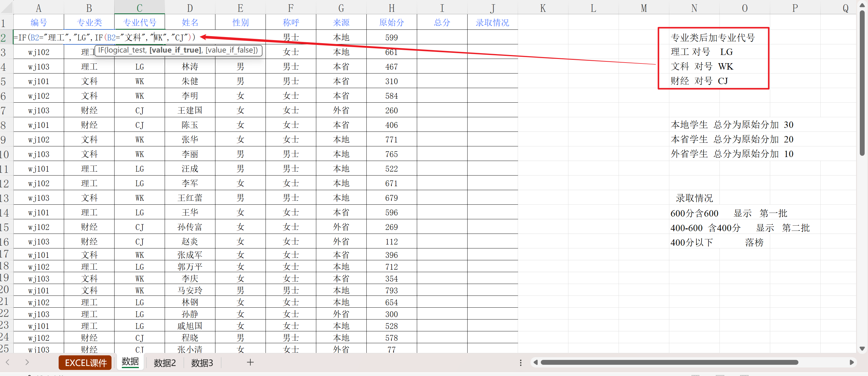This screenshot has height=376, width=868.
Task: Click vertical scrollbar up arrow
Action: [862, 5]
